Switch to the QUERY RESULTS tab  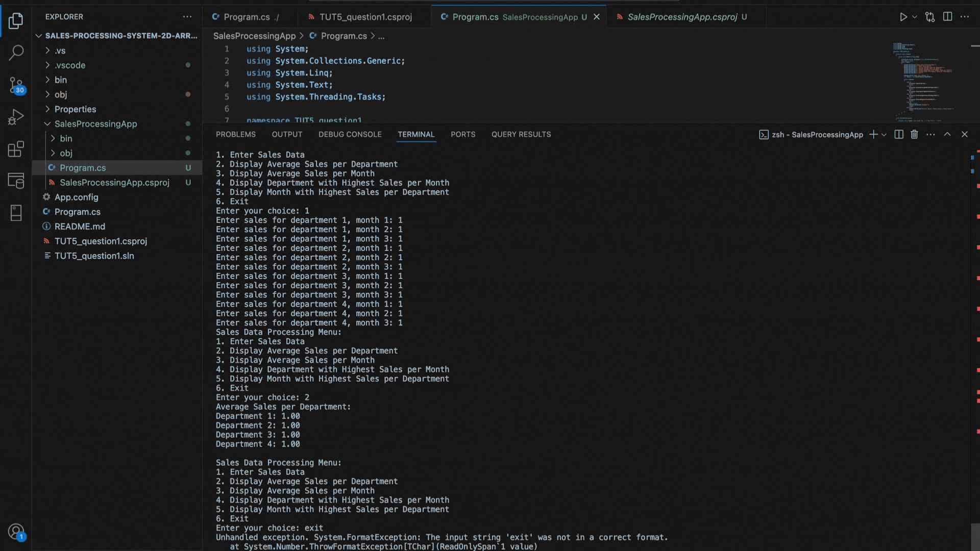pyautogui.click(x=521, y=134)
